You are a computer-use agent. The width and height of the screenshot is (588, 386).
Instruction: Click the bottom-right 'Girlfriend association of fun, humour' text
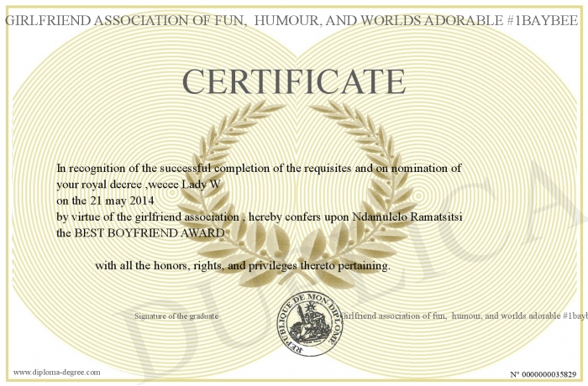[x=465, y=316]
